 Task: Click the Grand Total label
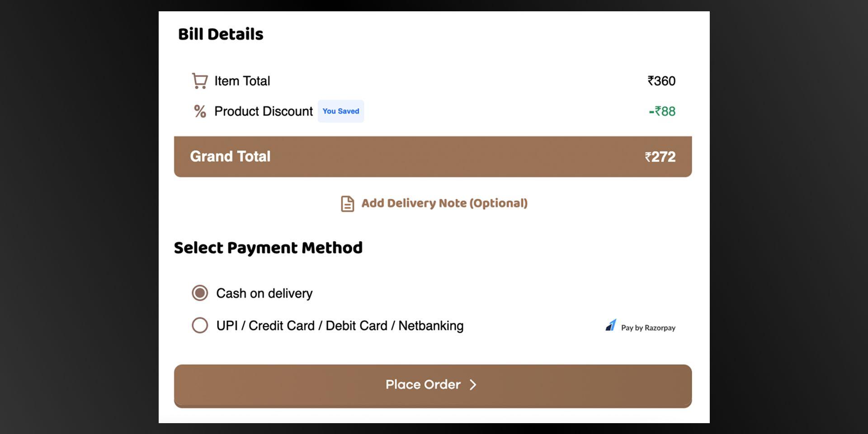click(x=230, y=156)
